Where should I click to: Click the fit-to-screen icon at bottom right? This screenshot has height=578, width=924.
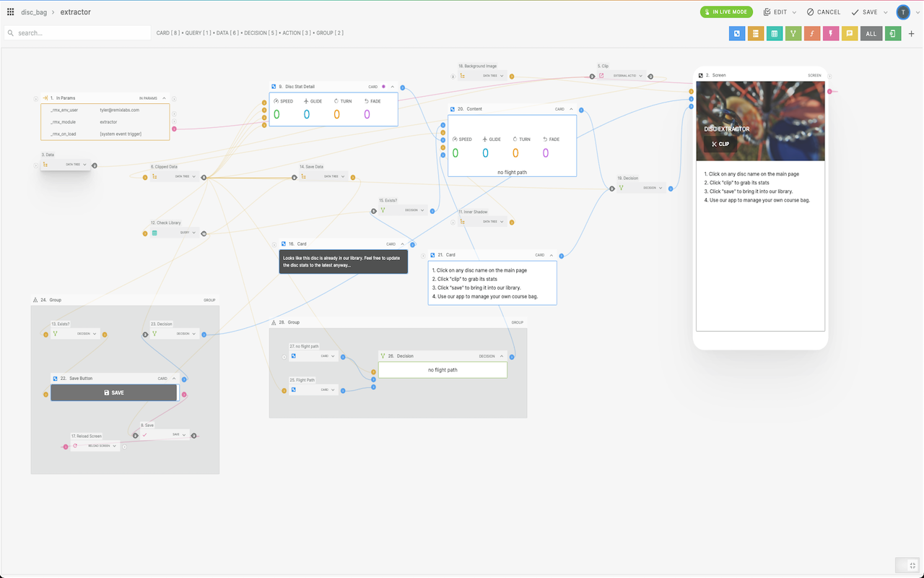(912, 565)
